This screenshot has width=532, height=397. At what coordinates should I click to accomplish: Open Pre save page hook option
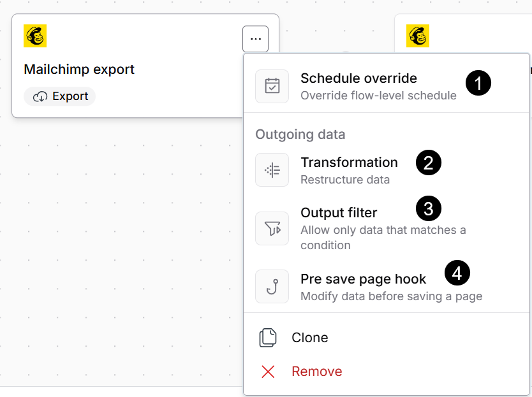click(x=387, y=287)
